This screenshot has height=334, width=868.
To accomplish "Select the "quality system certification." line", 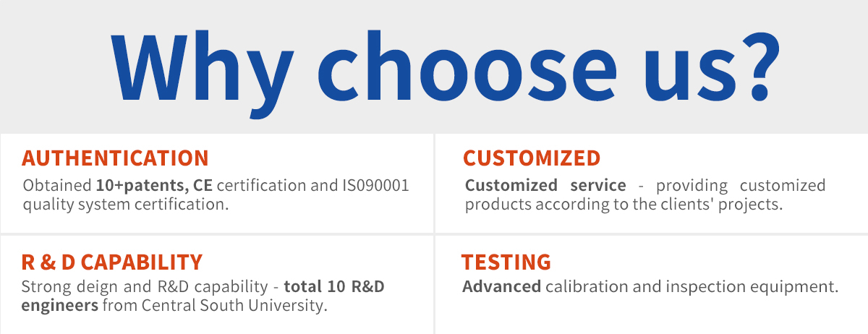I will pyautogui.click(x=126, y=205).
